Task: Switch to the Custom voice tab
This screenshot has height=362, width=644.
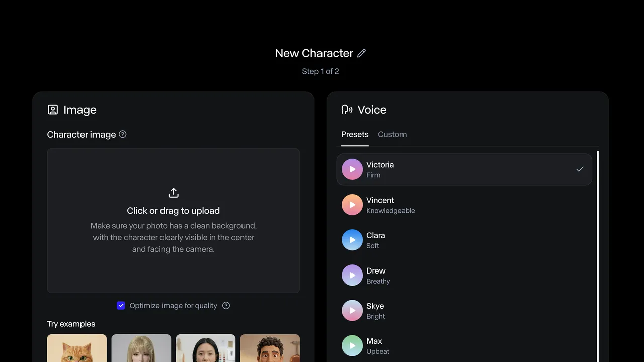Action: (392, 134)
